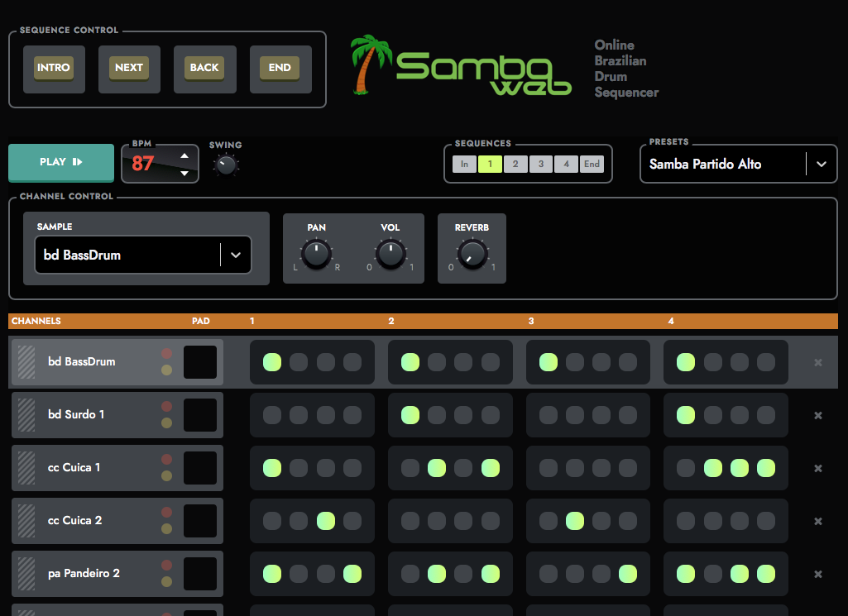The height and width of the screenshot is (616, 848).
Task: Click the VOL knob in channel control
Action: click(x=390, y=254)
